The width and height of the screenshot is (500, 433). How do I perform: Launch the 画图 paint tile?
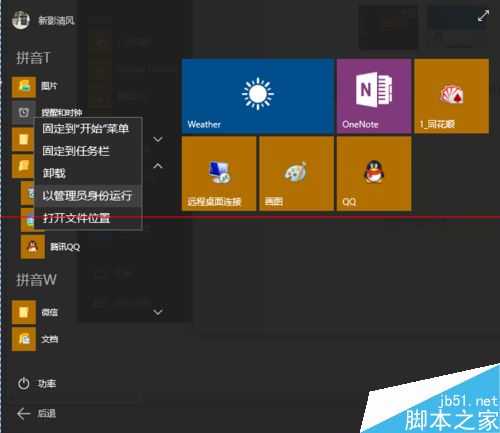coord(296,173)
